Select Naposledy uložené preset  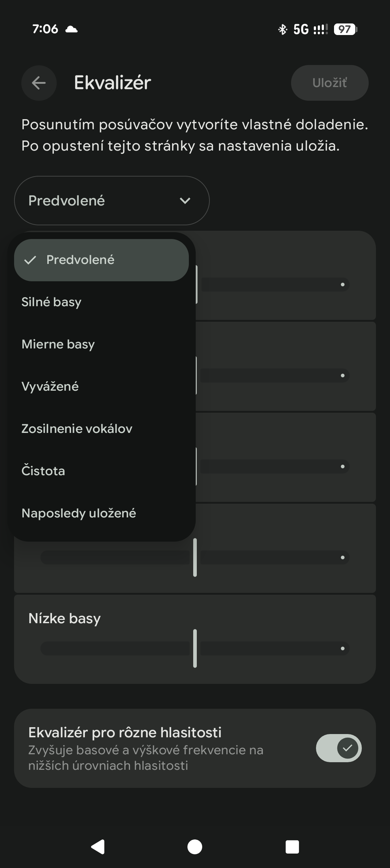click(79, 513)
